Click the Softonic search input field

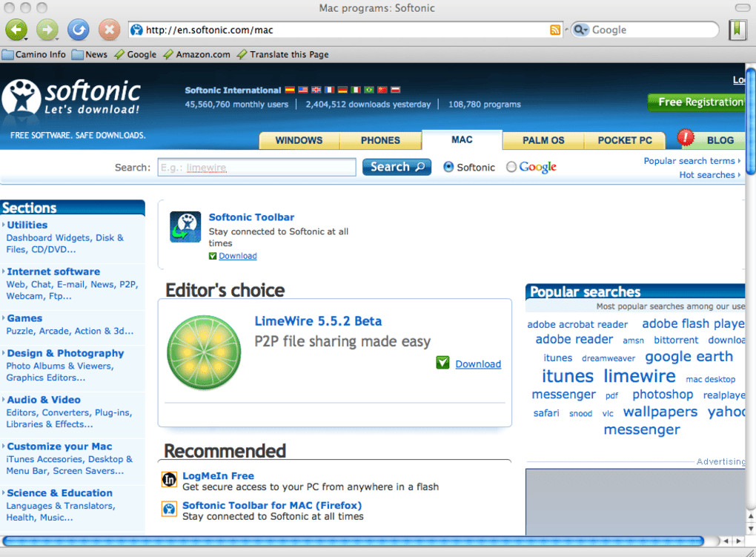tap(256, 167)
